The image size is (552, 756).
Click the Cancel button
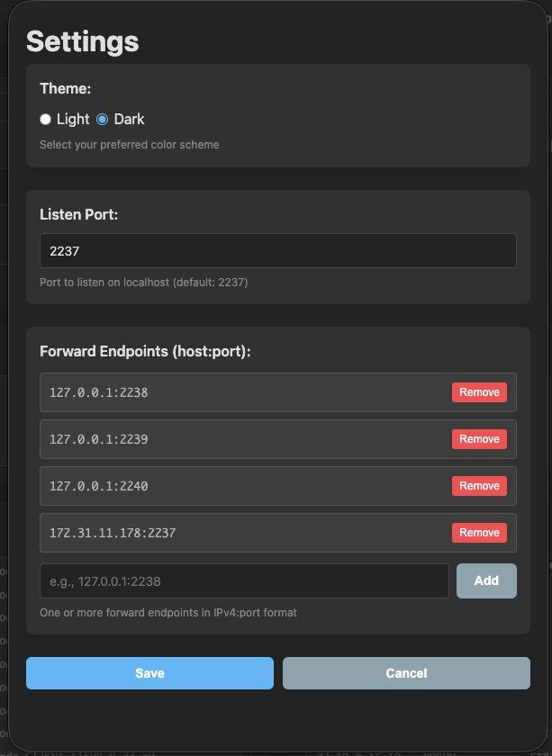tap(406, 672)
